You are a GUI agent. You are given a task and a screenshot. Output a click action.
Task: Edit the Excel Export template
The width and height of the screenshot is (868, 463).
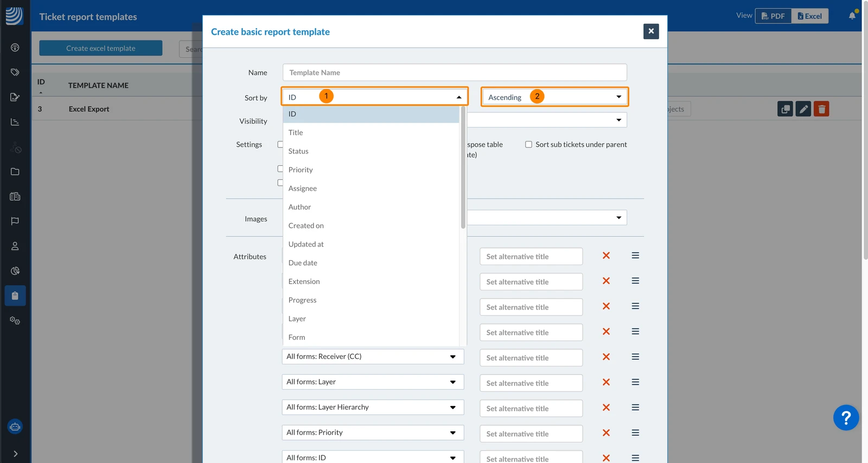[x=803, y=109]
